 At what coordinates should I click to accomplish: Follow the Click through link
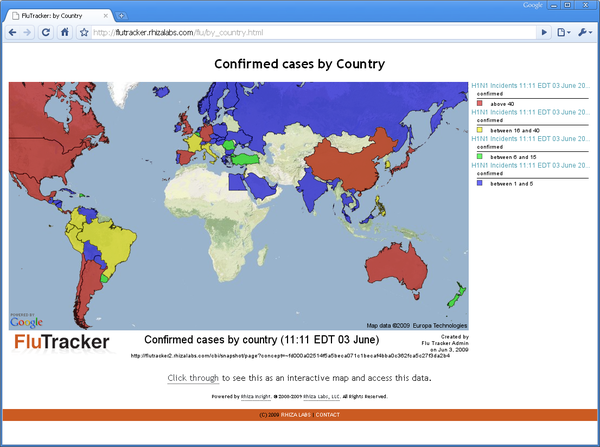(193, 378)
